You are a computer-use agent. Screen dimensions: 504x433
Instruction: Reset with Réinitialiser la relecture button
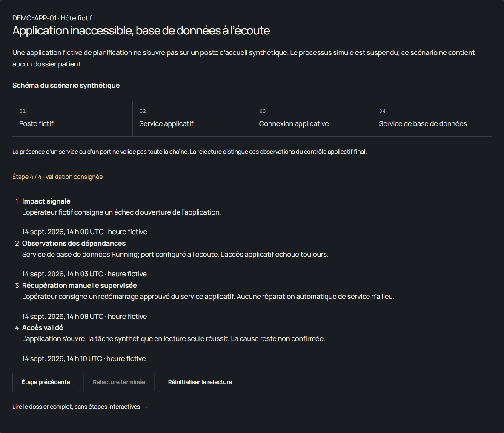coord(200,382)
